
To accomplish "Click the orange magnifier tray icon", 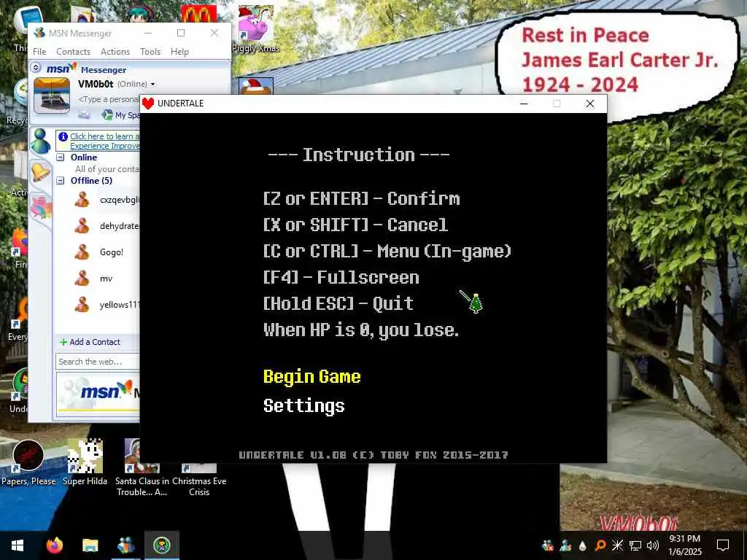I will [600, 545].
